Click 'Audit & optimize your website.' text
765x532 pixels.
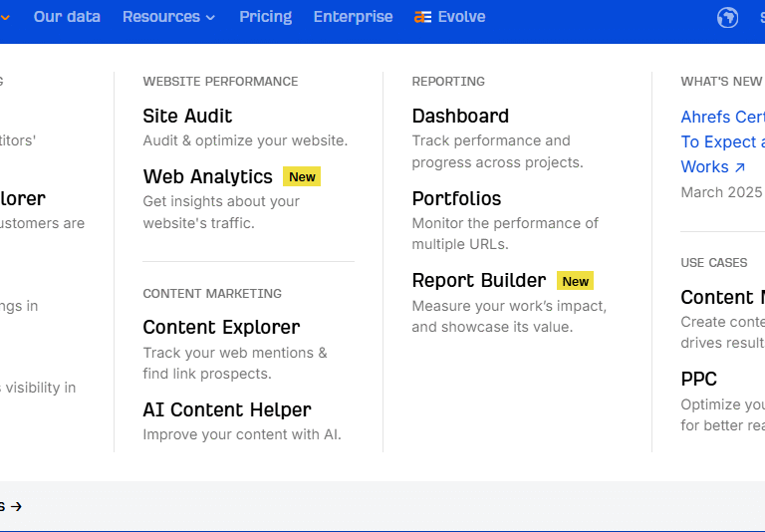[245, 140]
